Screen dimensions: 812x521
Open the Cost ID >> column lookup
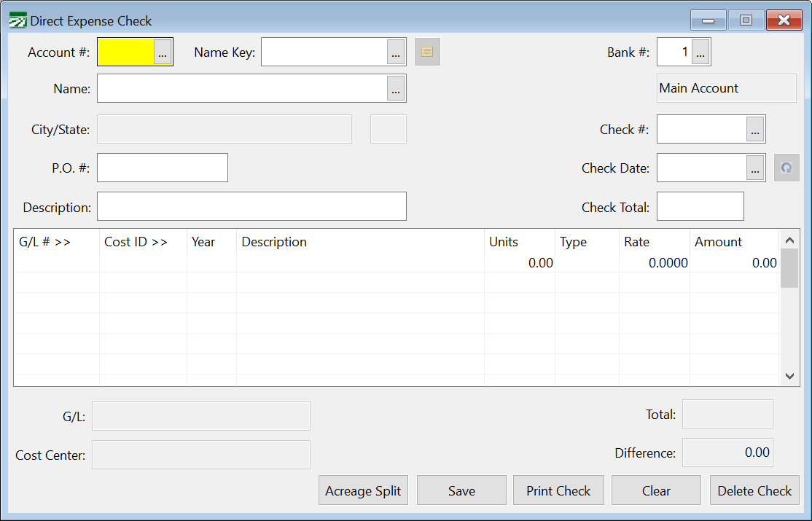(135, 241)
